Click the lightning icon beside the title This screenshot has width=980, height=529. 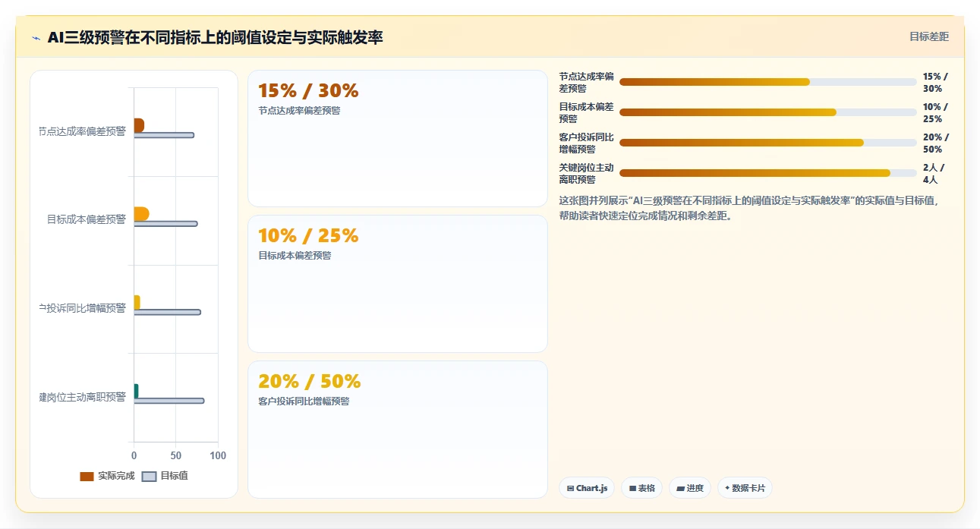(36, 38)
